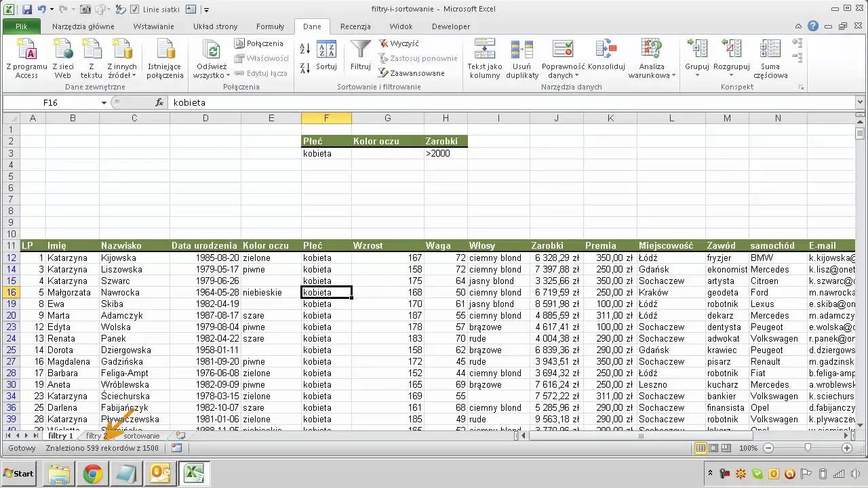Import data Z tekstu file

[91, 58]
